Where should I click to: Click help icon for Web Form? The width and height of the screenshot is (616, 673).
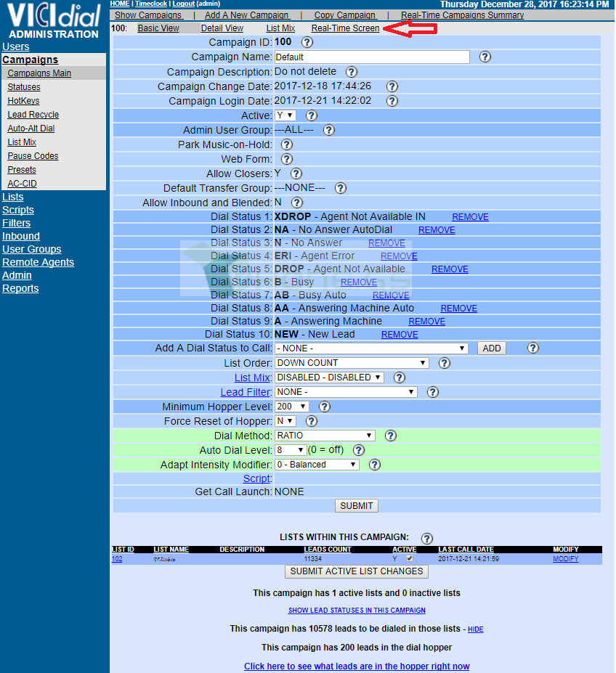(286, 159)
